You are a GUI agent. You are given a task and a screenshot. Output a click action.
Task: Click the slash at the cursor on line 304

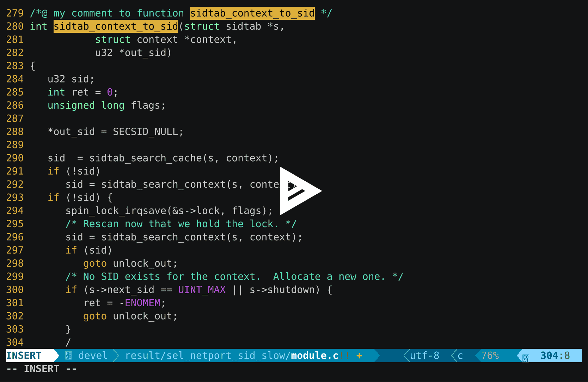(68, 342)
